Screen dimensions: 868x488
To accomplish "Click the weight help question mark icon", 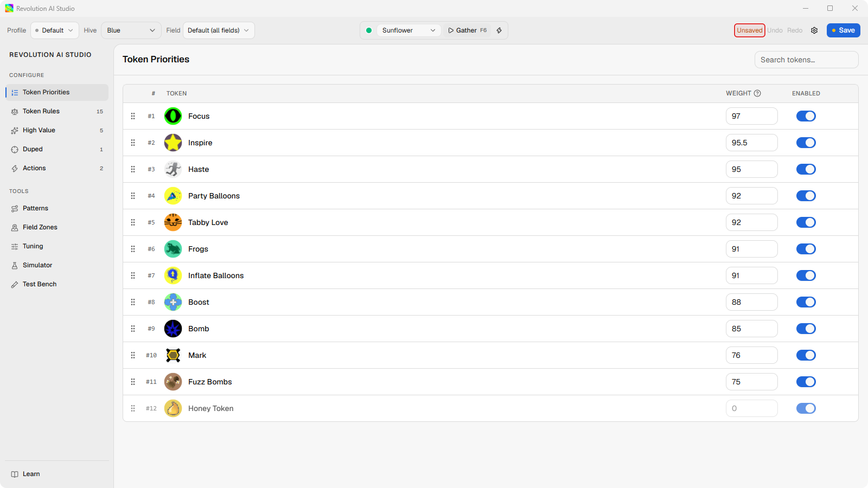I will [x=757, y=93].
